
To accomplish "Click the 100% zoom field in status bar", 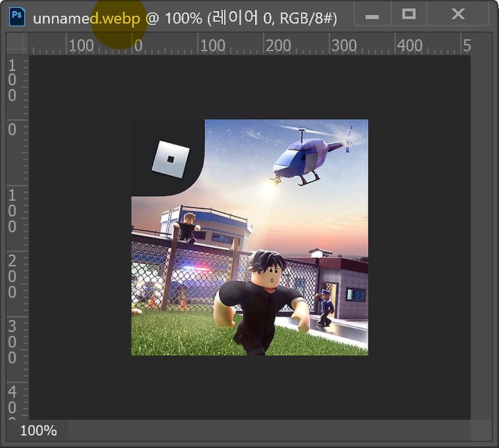I will point(39,431).
